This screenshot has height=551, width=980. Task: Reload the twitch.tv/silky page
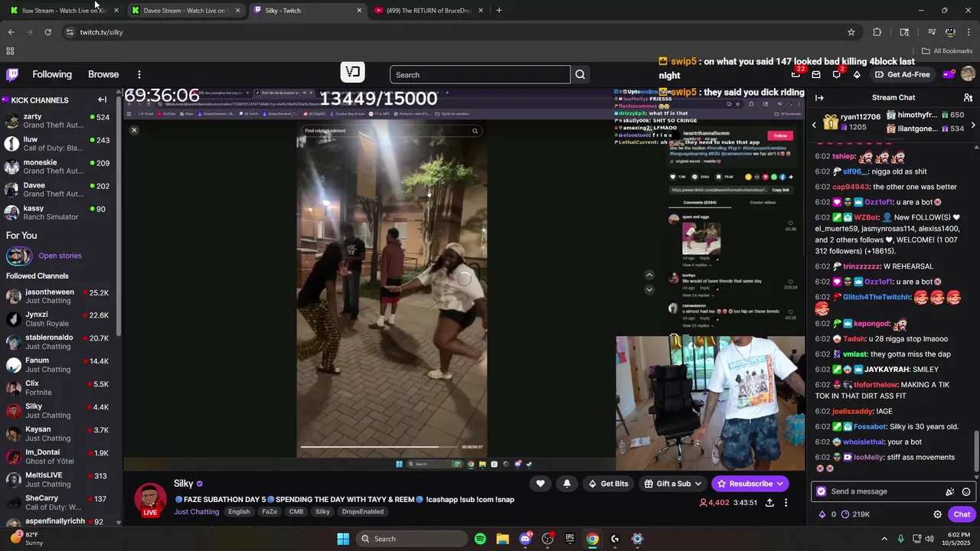[x=47, y=32]
